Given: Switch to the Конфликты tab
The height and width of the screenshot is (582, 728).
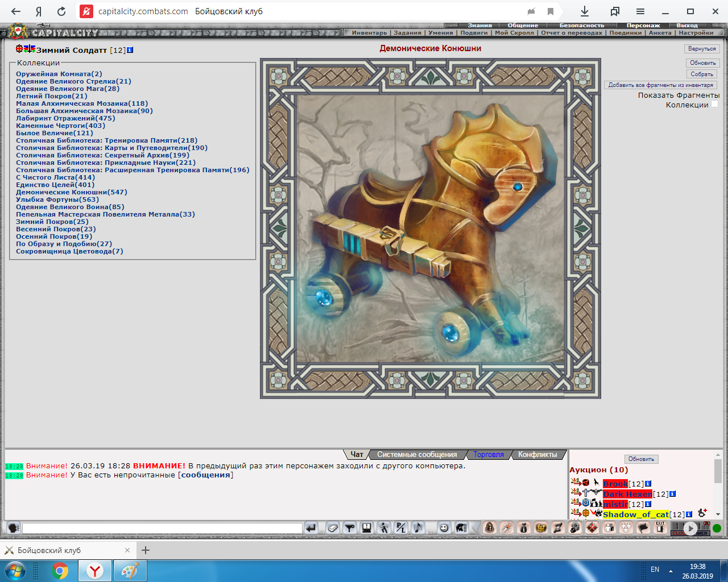Looking at the screenshot, I should pyautogui.click(x=537, y=455).
